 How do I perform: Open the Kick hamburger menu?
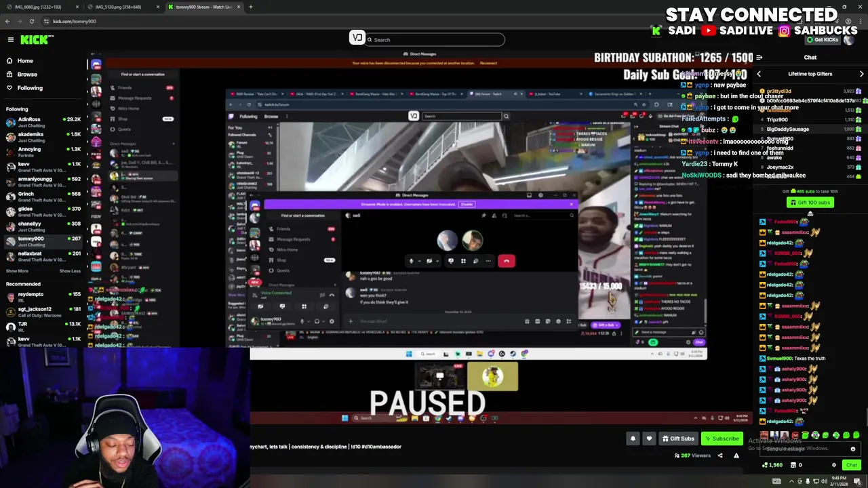[x=11, y=40]
